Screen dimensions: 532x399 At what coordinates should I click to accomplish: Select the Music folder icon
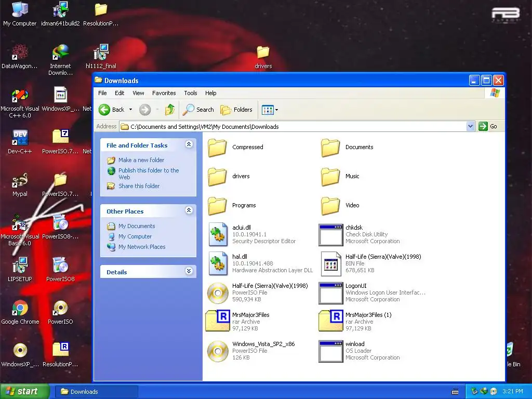point(330,177)
